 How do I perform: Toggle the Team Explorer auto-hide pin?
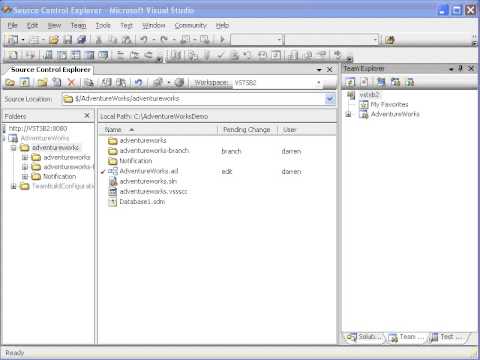tap(460, 68)
